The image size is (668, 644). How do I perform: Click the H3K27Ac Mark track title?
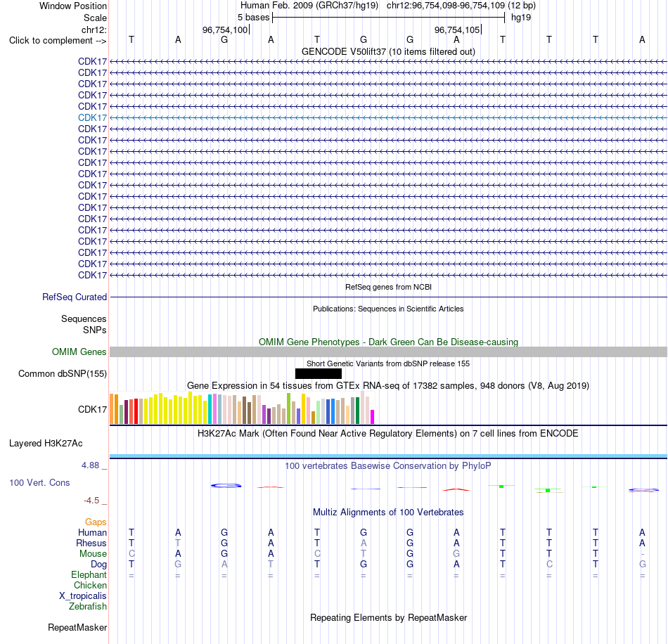pyautogui.click(x=388, y=434)
